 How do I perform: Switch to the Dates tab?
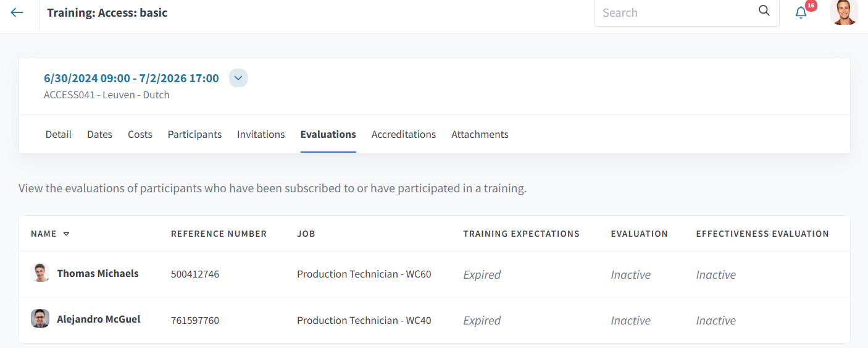(x=99, y=134)
